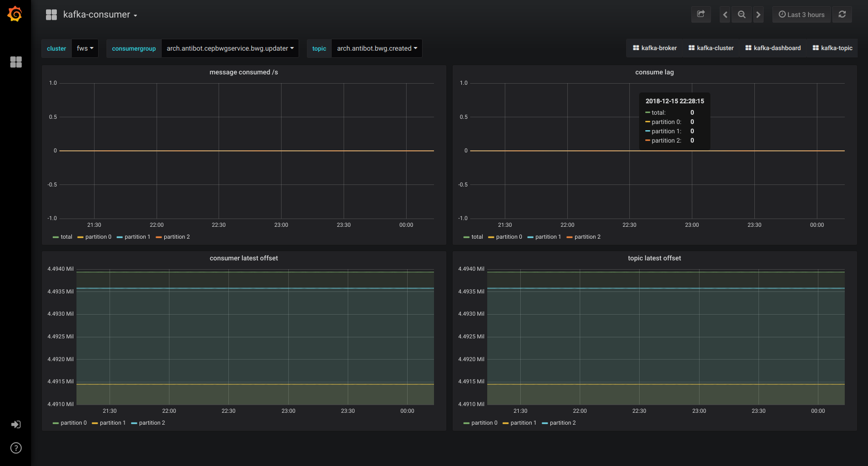Expand the topic arch.antibot.bwg.created dropdown

click(377, 49)
